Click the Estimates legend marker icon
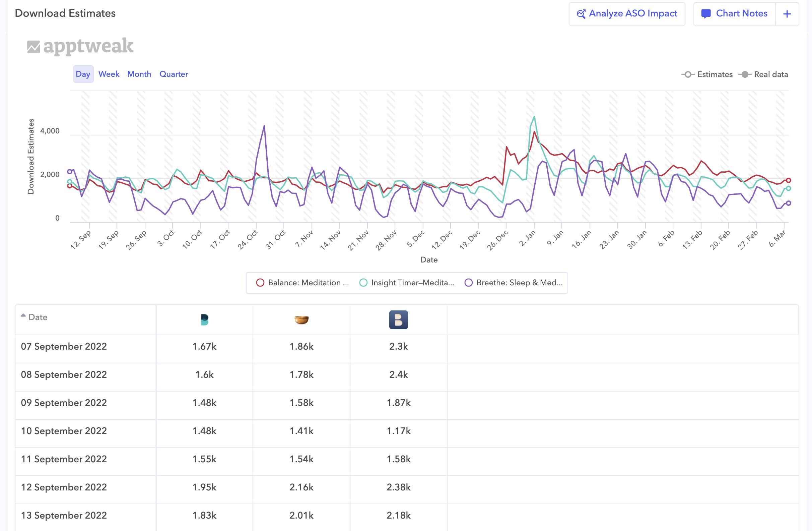The height and width of the screenshot is (531, 812). 688,74
